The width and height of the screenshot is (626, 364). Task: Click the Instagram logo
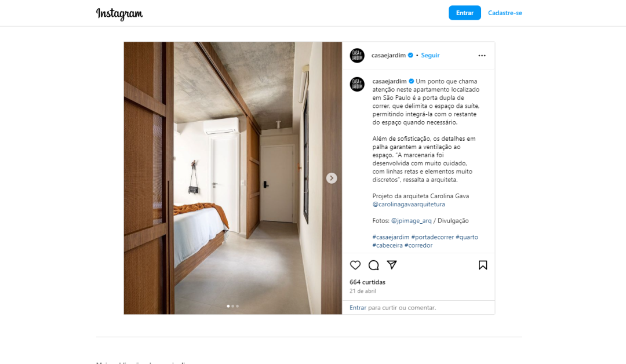119,13
